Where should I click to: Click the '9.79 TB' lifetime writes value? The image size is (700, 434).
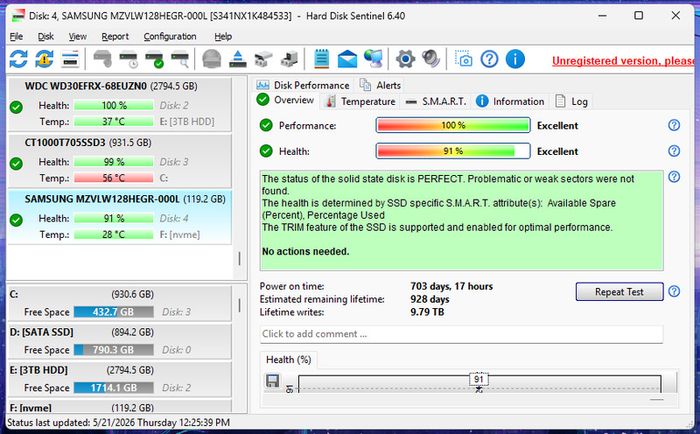point(427,312)
